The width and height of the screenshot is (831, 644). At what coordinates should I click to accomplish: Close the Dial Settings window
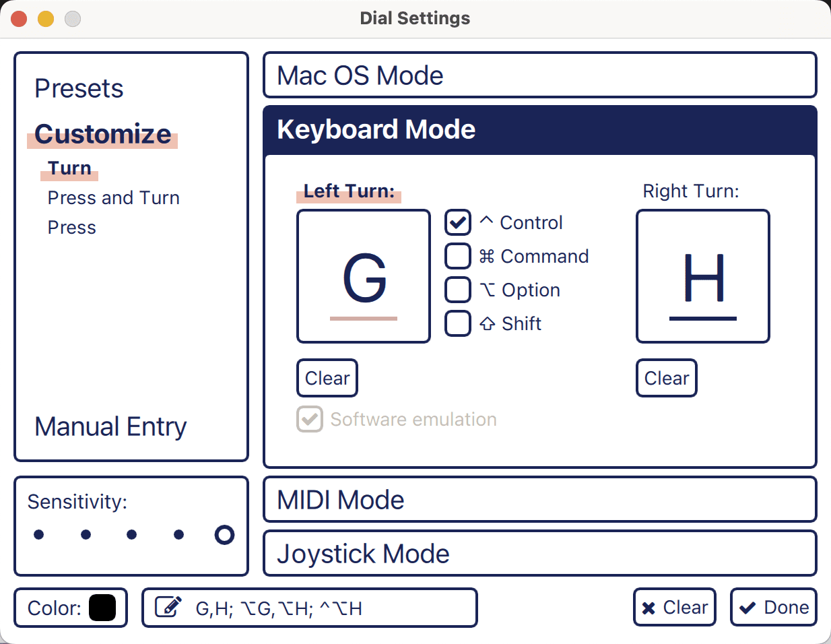click(19, 19)
